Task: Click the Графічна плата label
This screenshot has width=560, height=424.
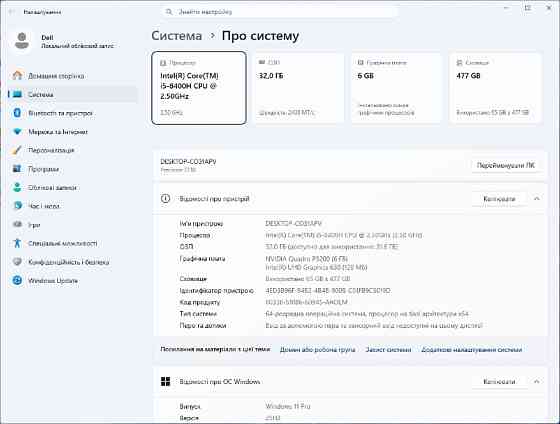Action: point(202,259)
